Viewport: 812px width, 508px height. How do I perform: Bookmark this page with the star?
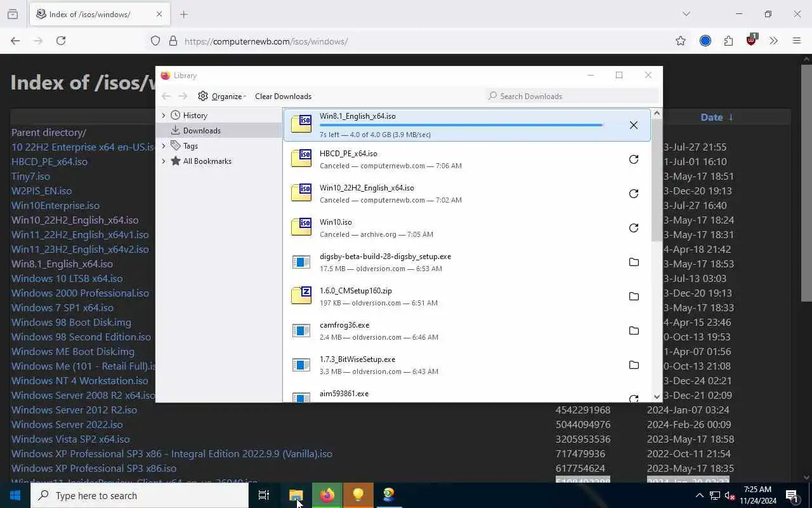pos(681,41)
